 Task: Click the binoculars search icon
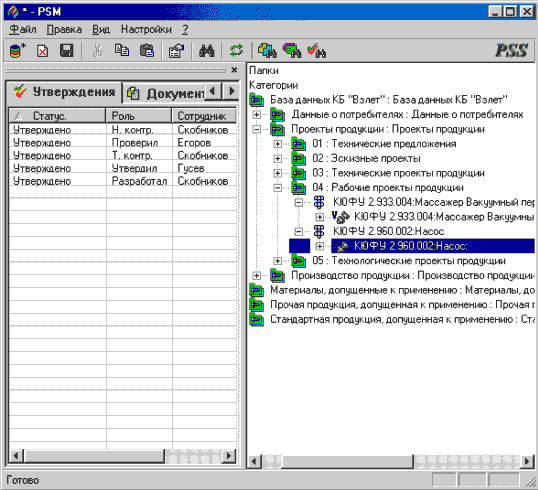[207, 51]
